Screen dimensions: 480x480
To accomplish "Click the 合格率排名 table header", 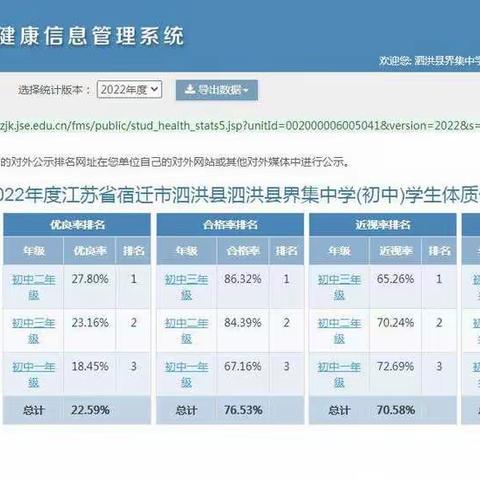I will tap(230, 225).
